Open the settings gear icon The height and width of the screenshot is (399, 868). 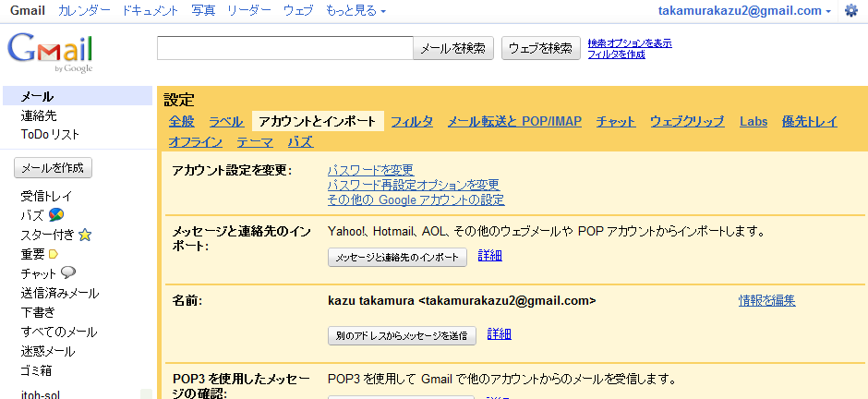pos(850,10)
